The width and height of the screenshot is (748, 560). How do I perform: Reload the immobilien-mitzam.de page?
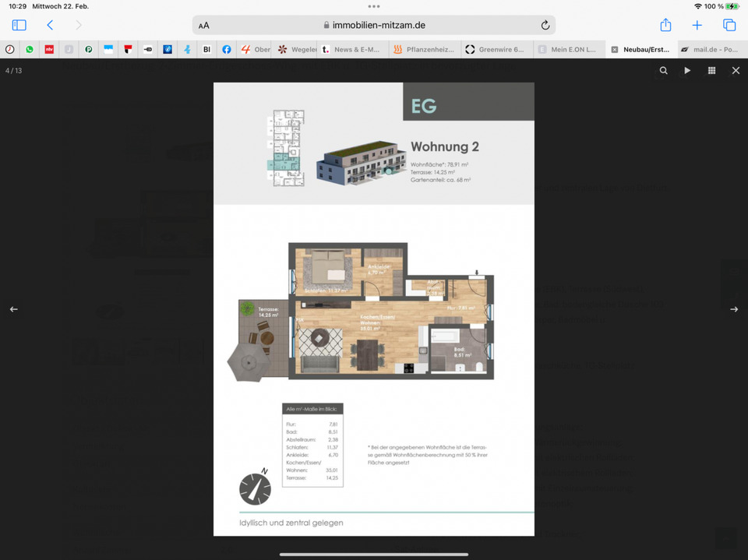coord(545,25)
